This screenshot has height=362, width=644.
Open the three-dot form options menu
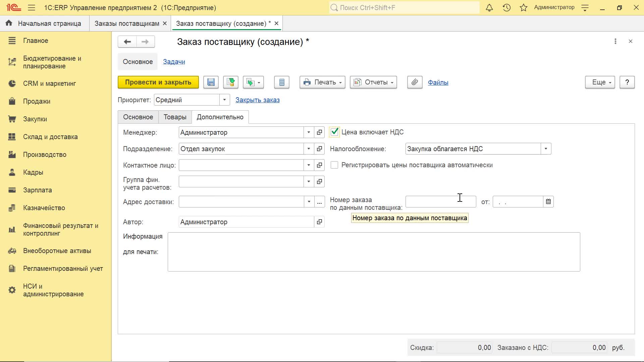click(x=615, y=41)
